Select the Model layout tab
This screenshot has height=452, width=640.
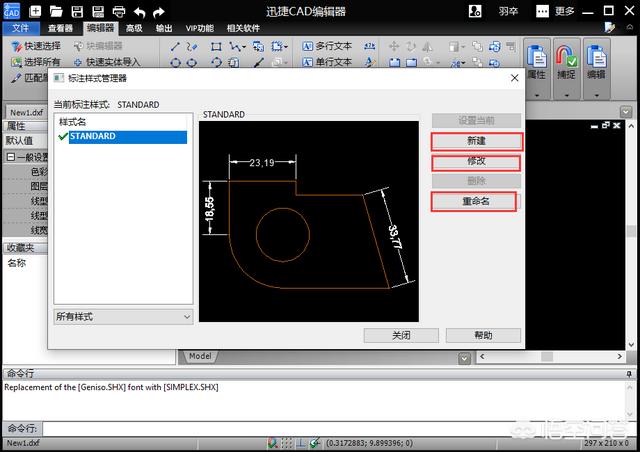click(200, 356)
